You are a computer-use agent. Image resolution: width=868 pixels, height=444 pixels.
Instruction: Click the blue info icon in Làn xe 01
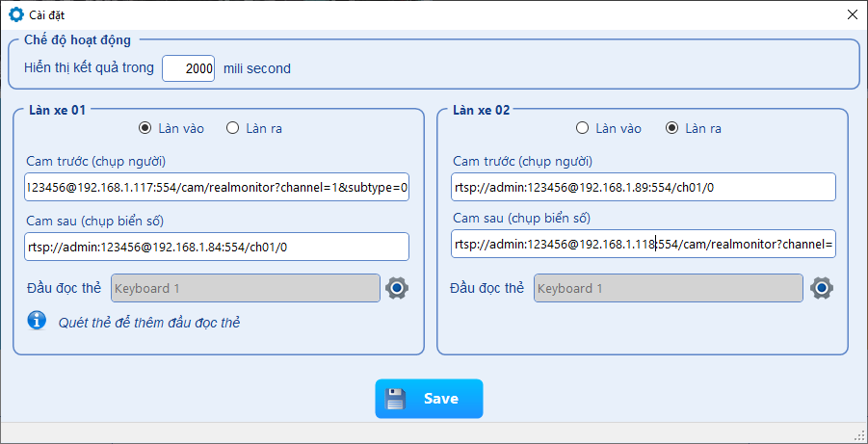37,322
